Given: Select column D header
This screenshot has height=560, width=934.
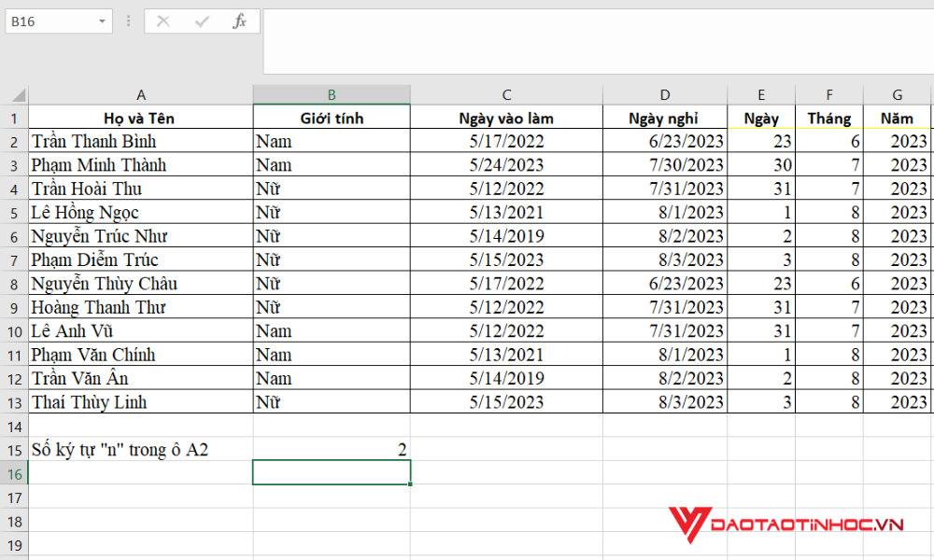Looking at the screenshot, I should click(x=665, y=94).
